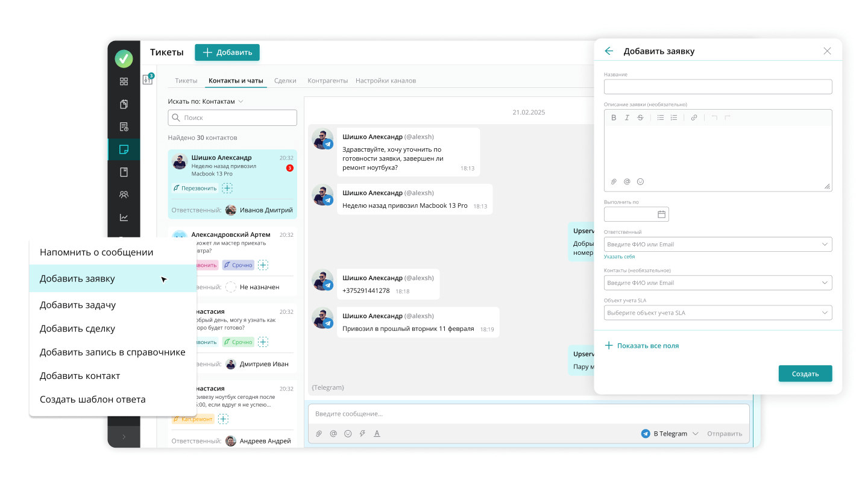Insert emoji in description editor
Image resolution: width=868 pixels, height=488 pixels.
point(640,181)
